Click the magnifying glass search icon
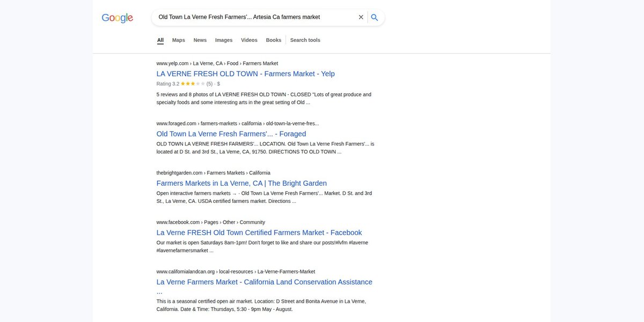Image resolution: width=644 pixels, height=322 pixels. click(375, 17)
